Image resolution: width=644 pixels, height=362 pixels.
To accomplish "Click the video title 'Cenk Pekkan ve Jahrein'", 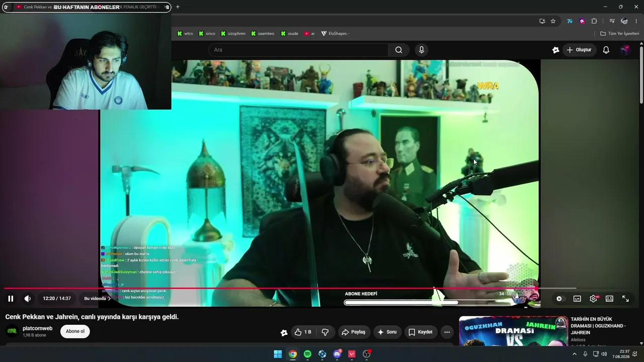I will pos(92,317).
